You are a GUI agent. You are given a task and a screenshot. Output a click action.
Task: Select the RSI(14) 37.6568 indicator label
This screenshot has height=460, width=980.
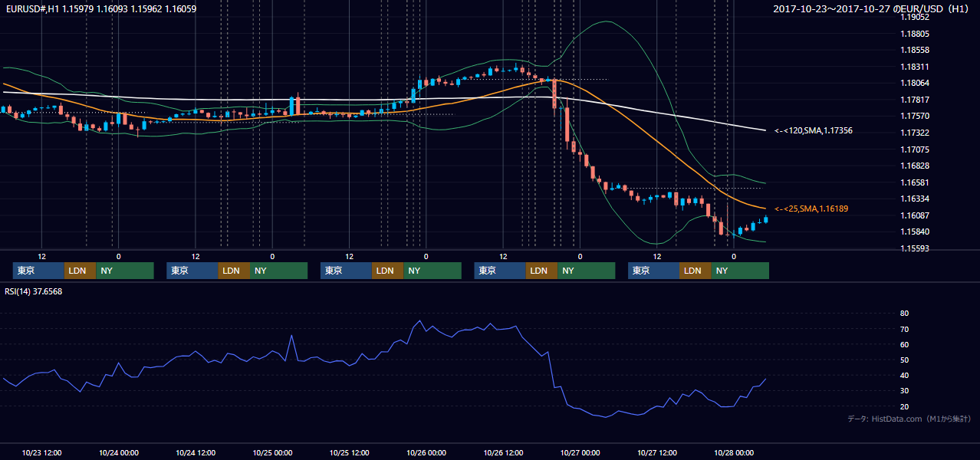(34, 291)
